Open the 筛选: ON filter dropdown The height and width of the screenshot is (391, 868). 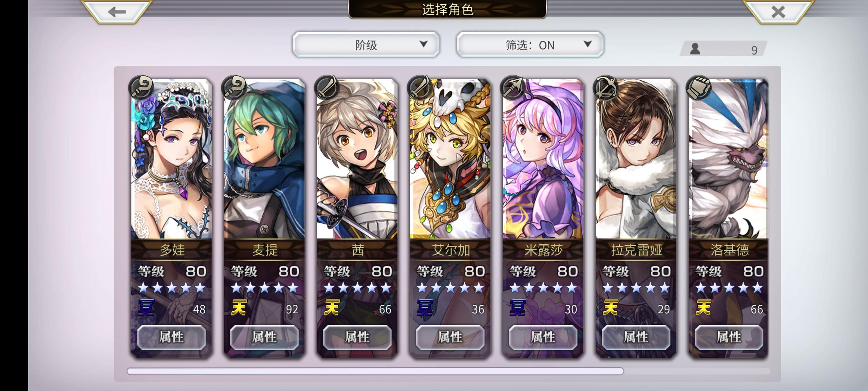(x=530, y=45)
